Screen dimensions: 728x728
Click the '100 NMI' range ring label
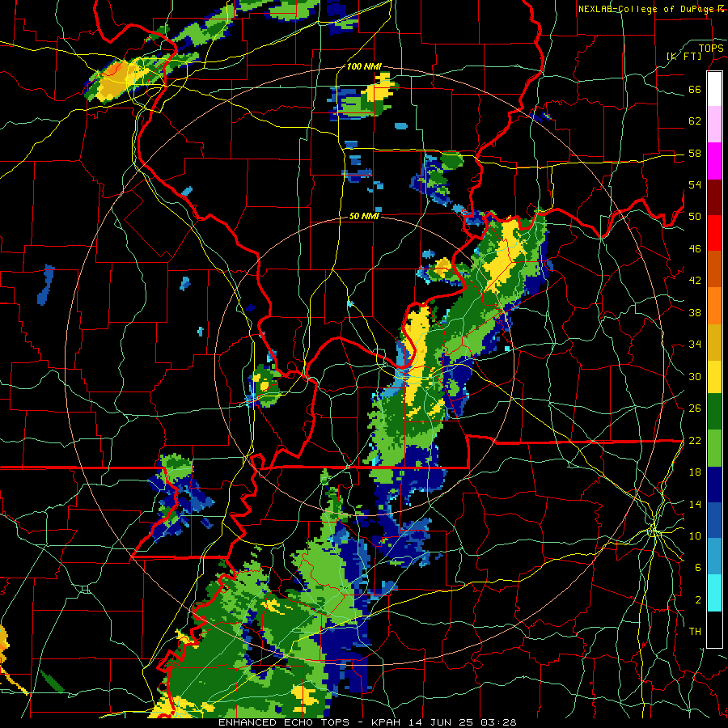click(x=364, y=66)
